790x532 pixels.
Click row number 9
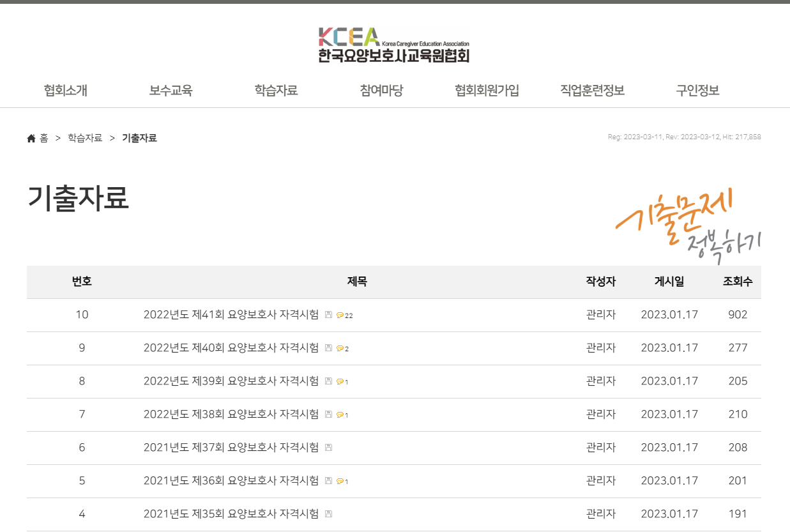click(82, 347)
